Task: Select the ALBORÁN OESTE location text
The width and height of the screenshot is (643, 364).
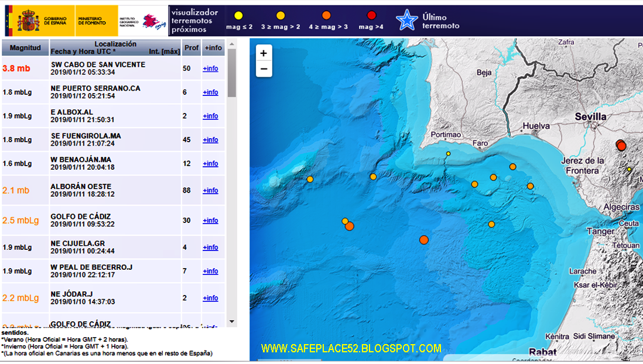Action: pyautogui.click(x=81, y=187)
